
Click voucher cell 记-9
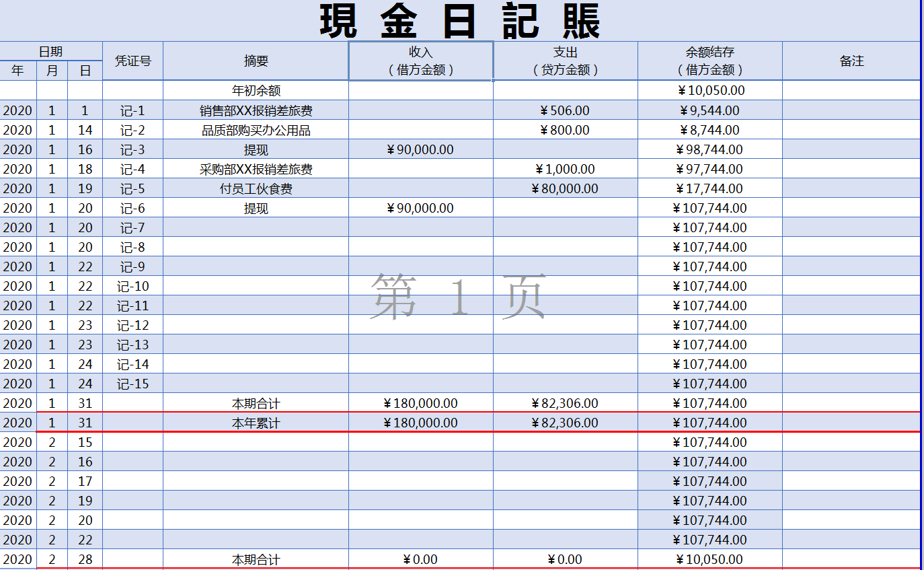click(133, 266)
